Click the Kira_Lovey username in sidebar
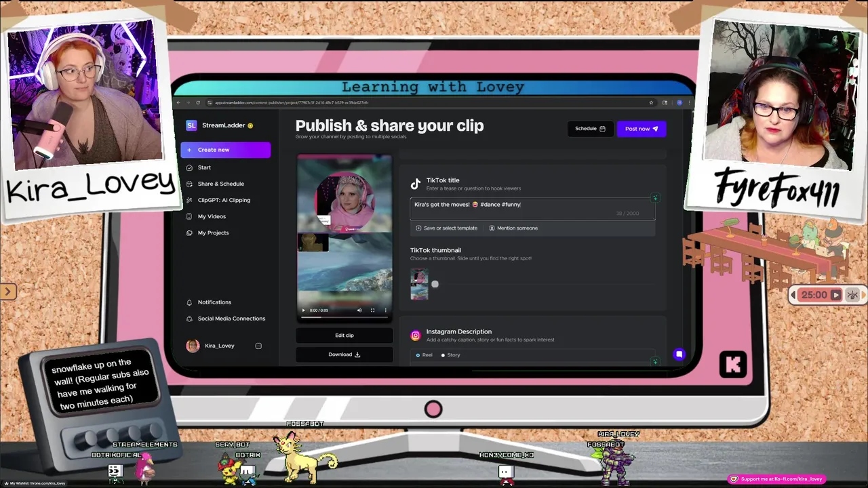 [x=220, y=346]
